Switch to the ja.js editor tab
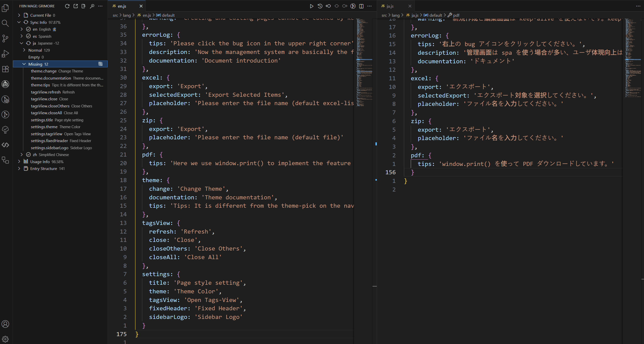 point(390,6)
